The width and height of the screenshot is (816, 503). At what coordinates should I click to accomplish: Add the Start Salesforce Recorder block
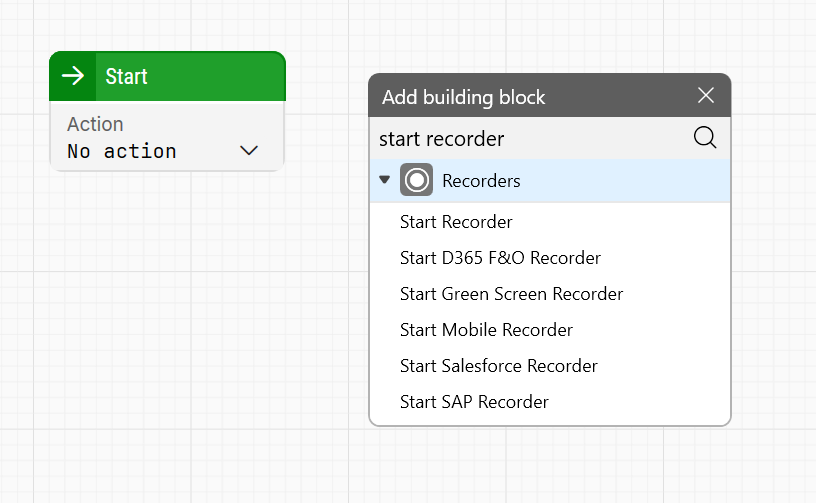click(498, 366)
